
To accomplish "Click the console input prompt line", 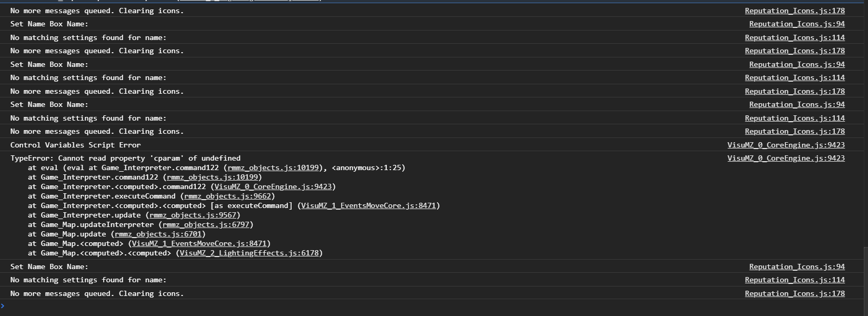I will (432, 306).
